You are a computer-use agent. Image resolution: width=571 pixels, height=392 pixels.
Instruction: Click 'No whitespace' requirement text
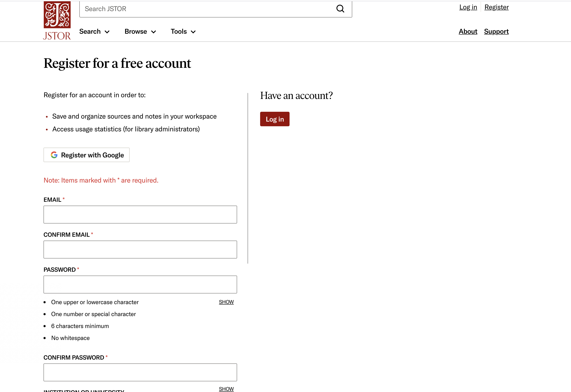(x=70, y=338)
